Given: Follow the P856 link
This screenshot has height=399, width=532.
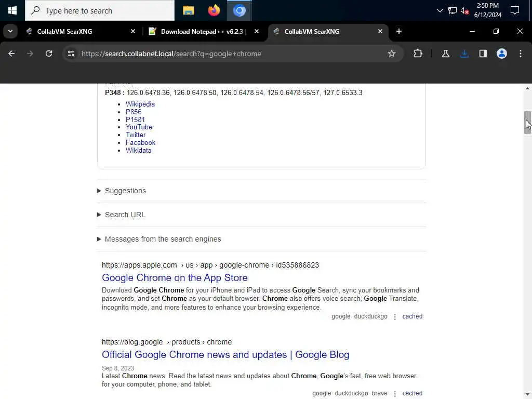Looking at the screenshot, I should click(x=134, y=112).
